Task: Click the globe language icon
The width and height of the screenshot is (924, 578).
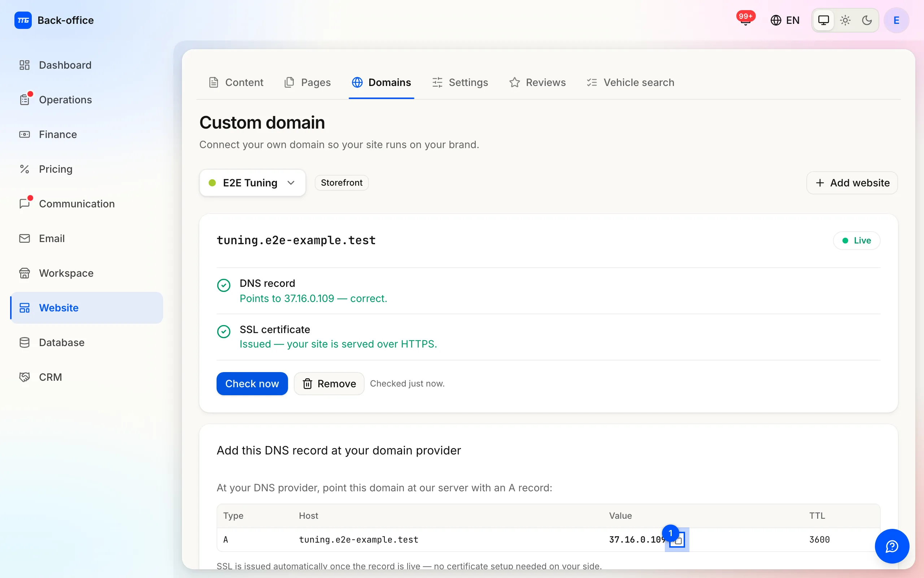Action: click(x=775, y=20)
